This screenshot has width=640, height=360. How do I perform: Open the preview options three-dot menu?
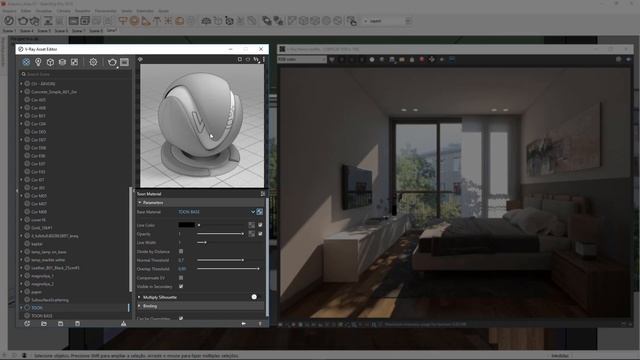[264, 60]
